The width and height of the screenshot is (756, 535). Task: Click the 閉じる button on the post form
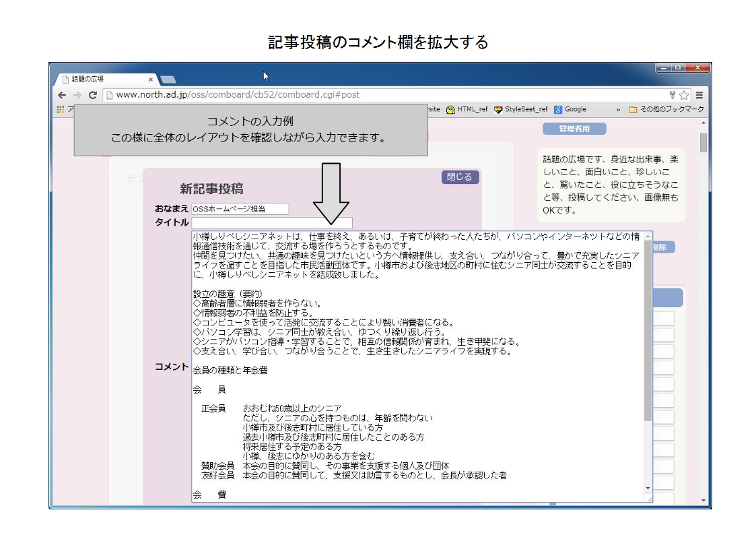pyautogui.click(x=460, y=177)
